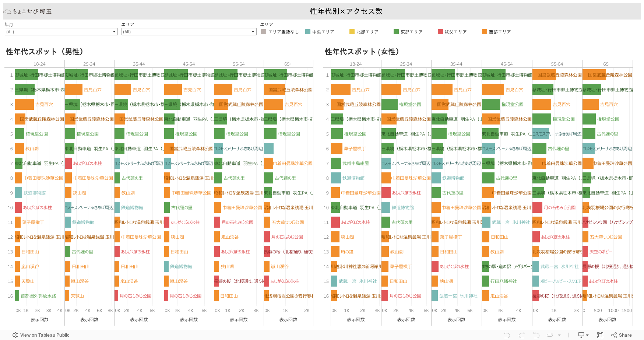Click 菓子屋横丁 label in female 18-24 rank 6

(355, 148)
